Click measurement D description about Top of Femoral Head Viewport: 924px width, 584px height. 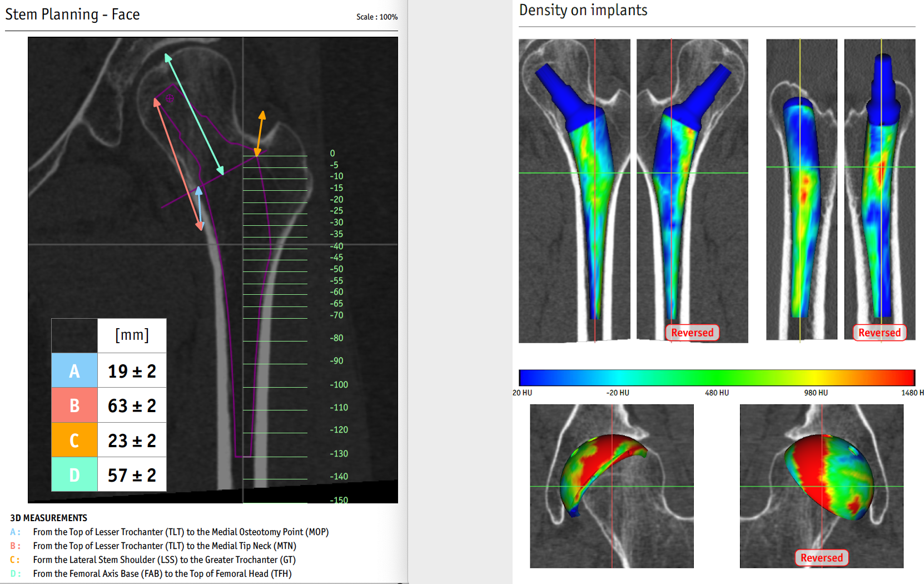click(x=162, y=573)
